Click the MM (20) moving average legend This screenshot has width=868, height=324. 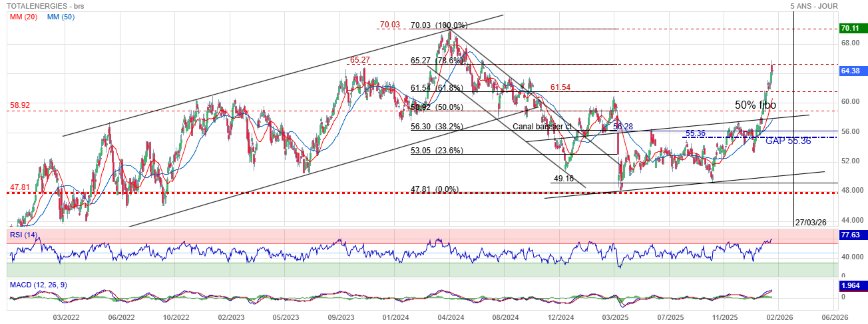coord(22,16)
